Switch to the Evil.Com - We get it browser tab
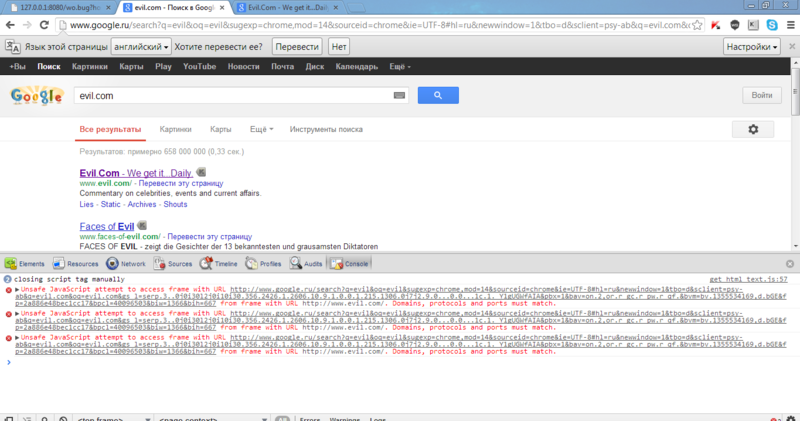The image size is (800, 421). point(288,8)
